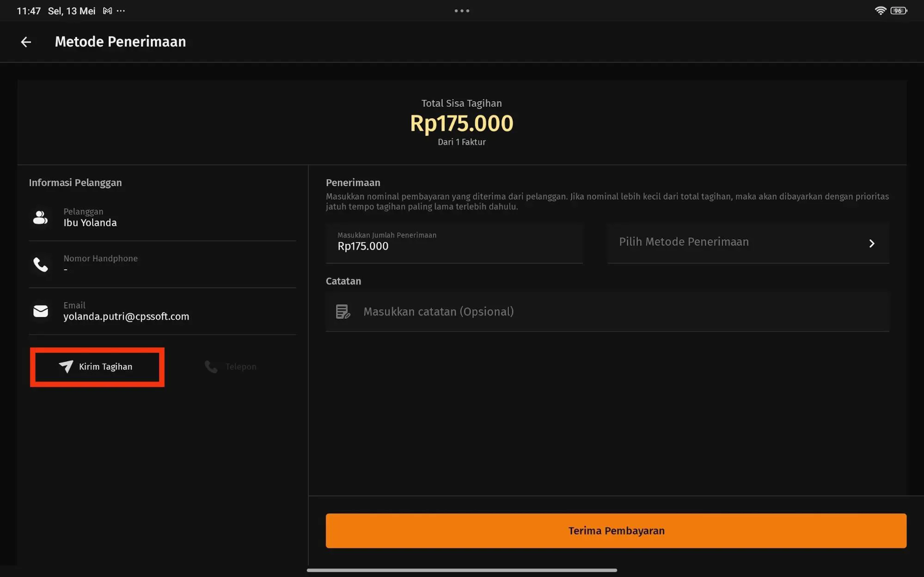The width and height of the screenshot is (924, 577).
Task: Tap the paper plane send icon
Action: click(x=66, y=366)
